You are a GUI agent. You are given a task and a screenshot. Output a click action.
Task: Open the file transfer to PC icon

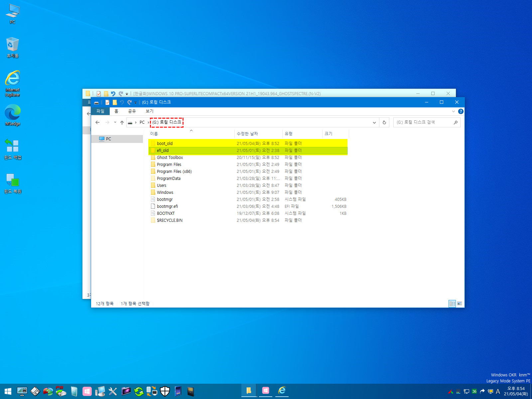point(152,391)
